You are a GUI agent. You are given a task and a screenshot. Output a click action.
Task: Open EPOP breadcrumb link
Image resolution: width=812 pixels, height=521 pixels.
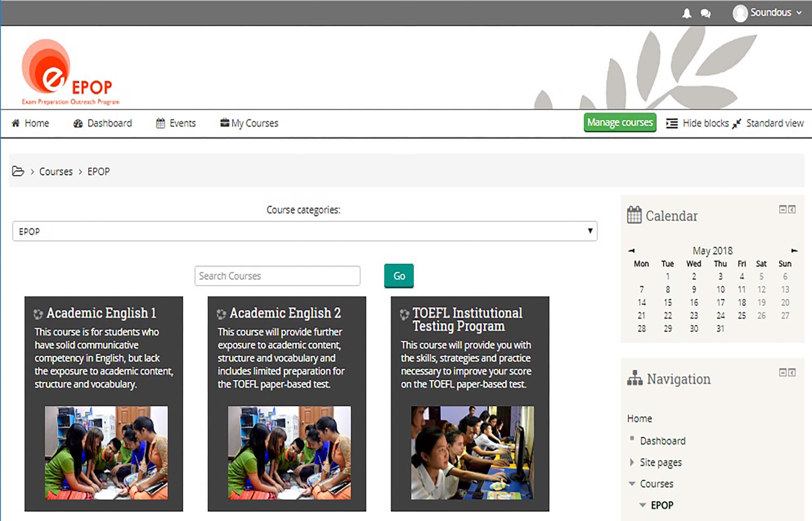point(99,172)
